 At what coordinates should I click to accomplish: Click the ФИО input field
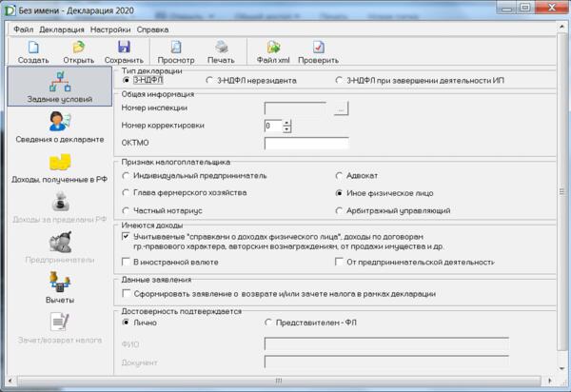(x=386, y=344)
